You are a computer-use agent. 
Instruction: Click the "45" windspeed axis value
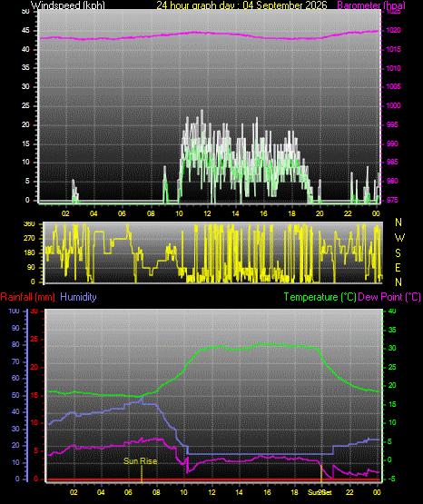pyautogui.click(x=25, y=31)
